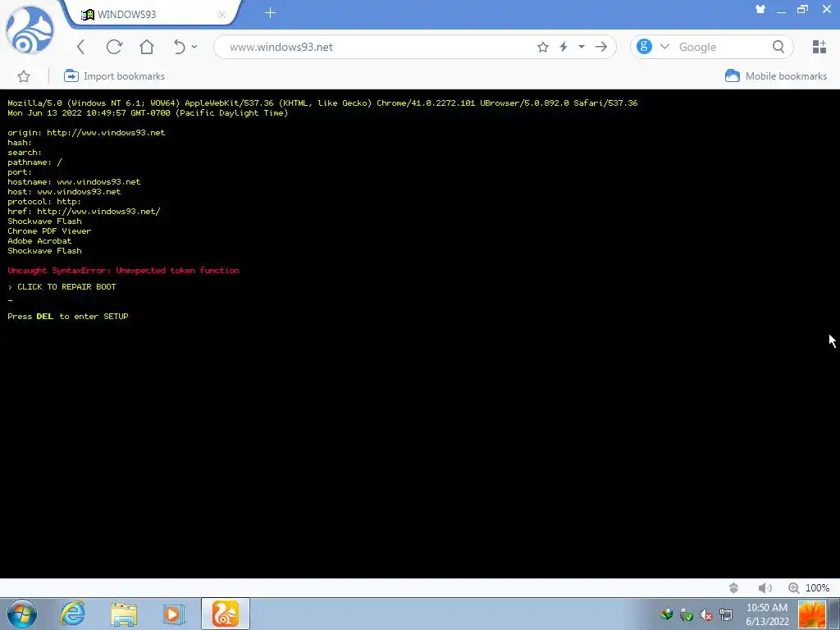
Task: Close the WINDOWS93 tab
Action: coord(221,15)
